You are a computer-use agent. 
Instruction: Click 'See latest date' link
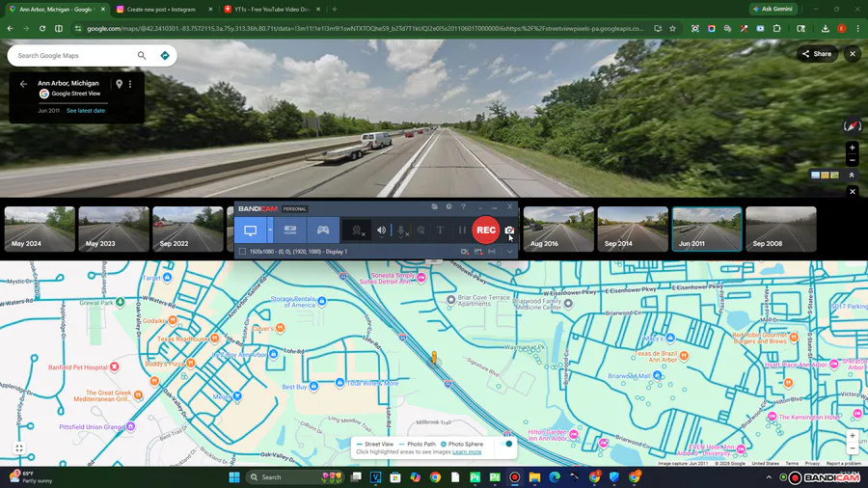pyautogui.click(x=86, y=111)
